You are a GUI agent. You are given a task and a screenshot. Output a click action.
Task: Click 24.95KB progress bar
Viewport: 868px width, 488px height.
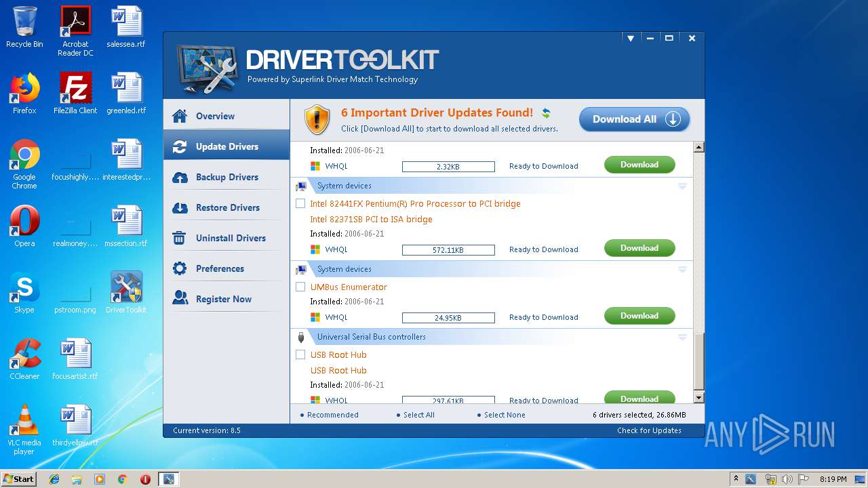point(448,318)
